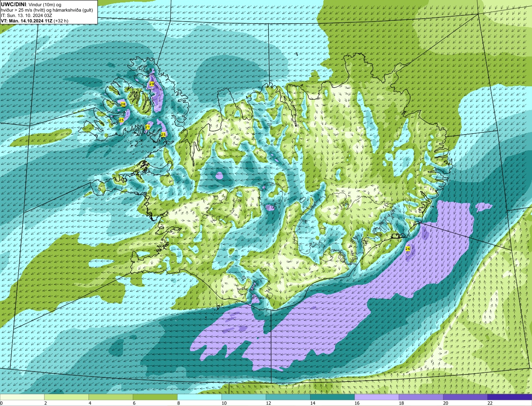
Task: Select the 14–16 m/s dark teal legend swatch
Action: coord(332,397)
